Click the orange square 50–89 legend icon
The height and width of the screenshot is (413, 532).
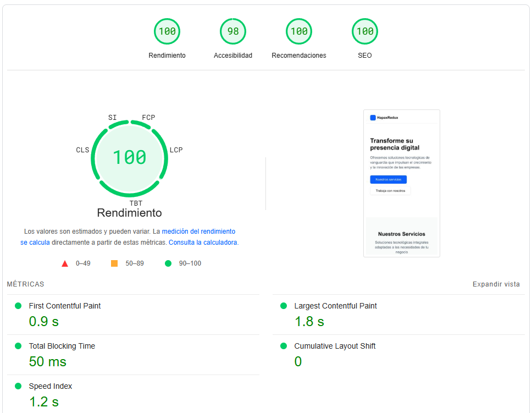(x=114, y=263)
